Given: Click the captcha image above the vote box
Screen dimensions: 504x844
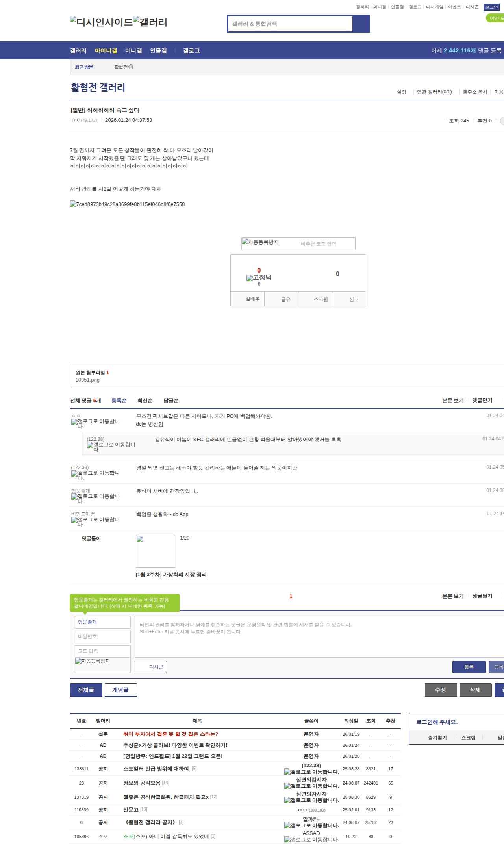Looking at the screenshot, I should click(x=260, y=242).
